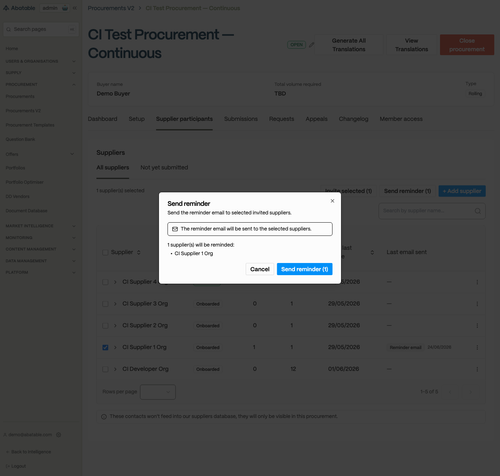Expand the Content Management sidebar section
Image resolution: width=500 pixels, height=476 pixels.
[x=40, y=249]
